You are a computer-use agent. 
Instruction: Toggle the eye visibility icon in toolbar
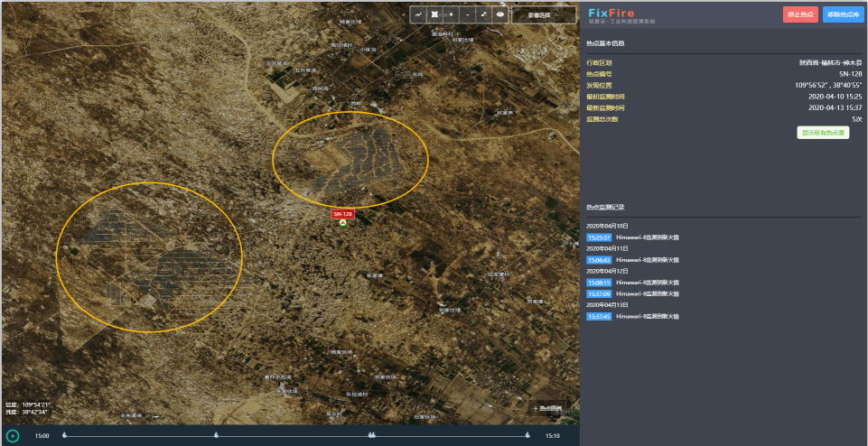499,14
